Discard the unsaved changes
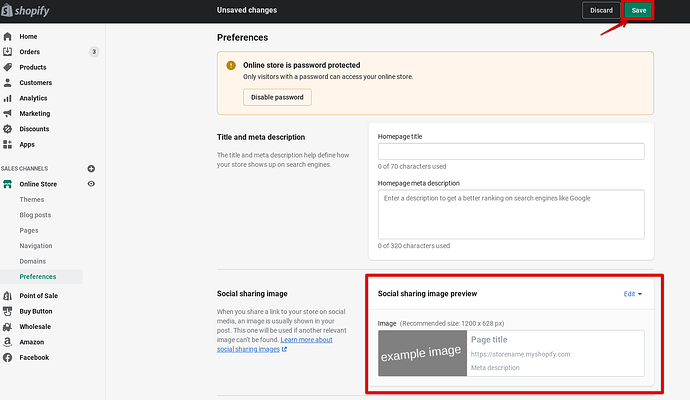 coord(601,10)
